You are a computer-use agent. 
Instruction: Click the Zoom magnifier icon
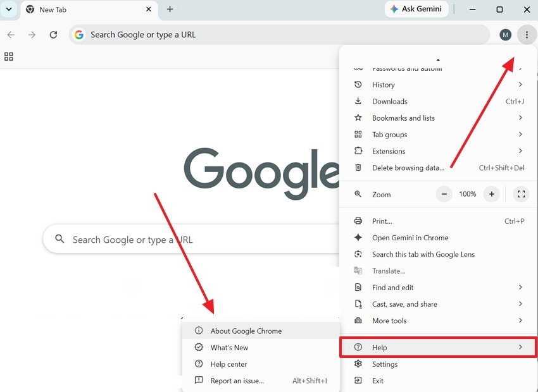pyautogui.click(x=358, y=194)
